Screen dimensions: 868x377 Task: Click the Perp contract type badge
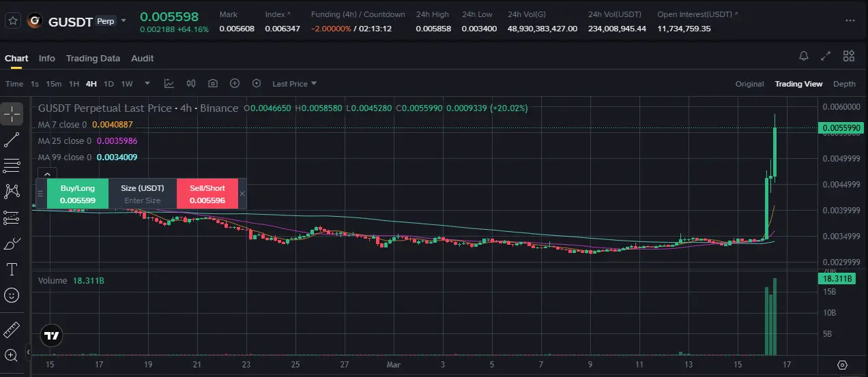coord(105,21)
